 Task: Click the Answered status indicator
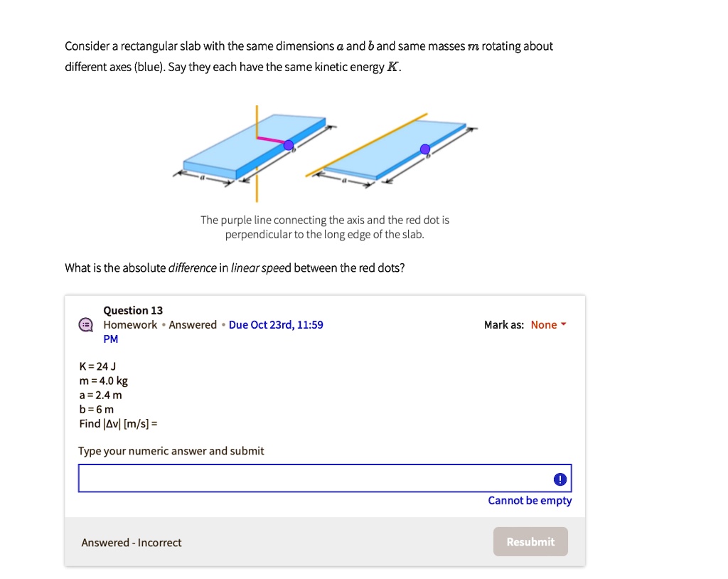(x=193, y=324)
